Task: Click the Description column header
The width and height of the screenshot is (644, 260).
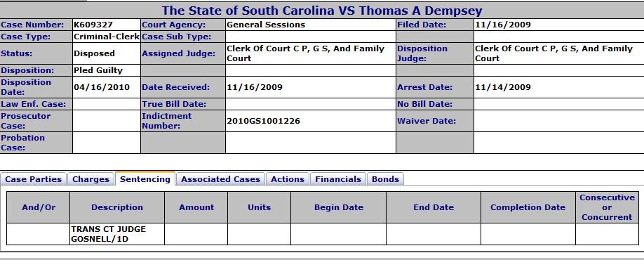Action: [117, 207]
